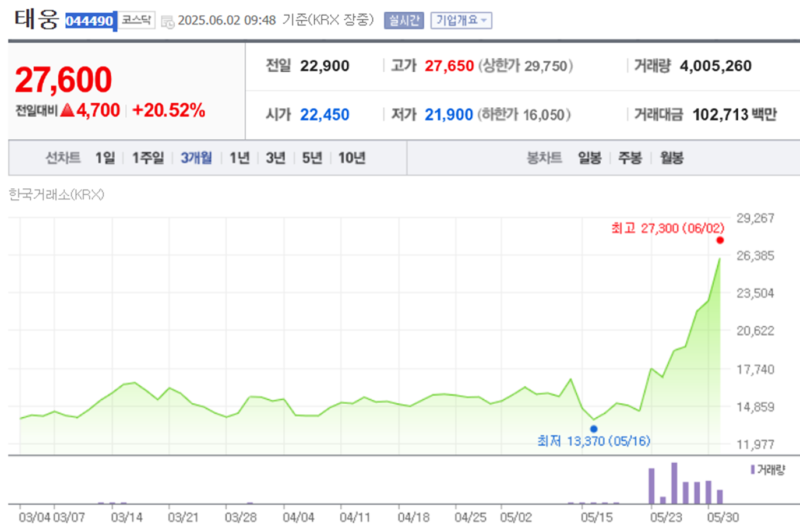Select the 3개월 line chart tab

click(196, 157)
